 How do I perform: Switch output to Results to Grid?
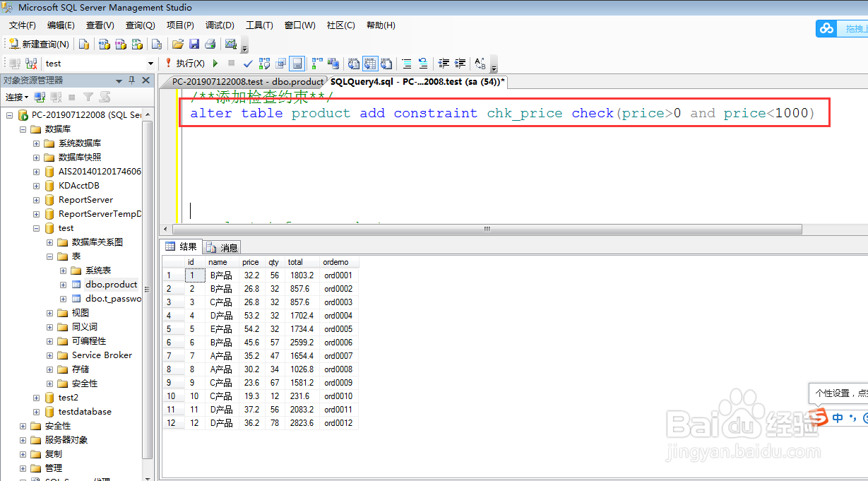370,64
